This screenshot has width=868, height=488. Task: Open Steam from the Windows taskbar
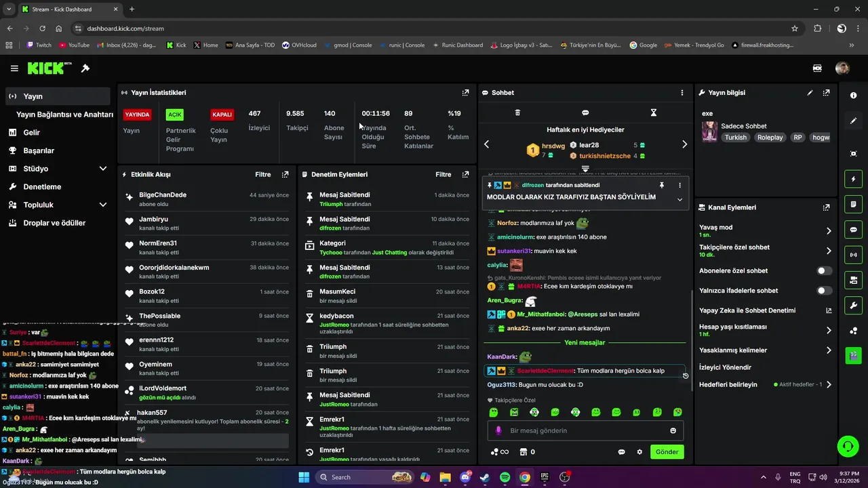(484, 477)
